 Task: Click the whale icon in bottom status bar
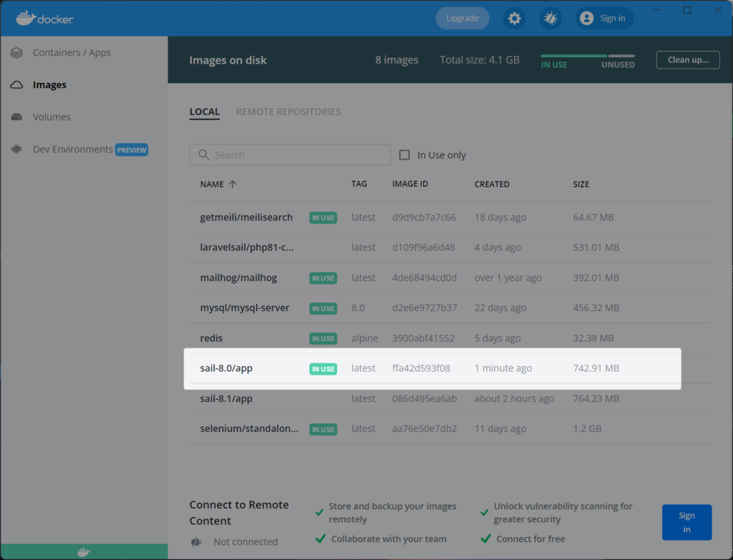point(84,552)
